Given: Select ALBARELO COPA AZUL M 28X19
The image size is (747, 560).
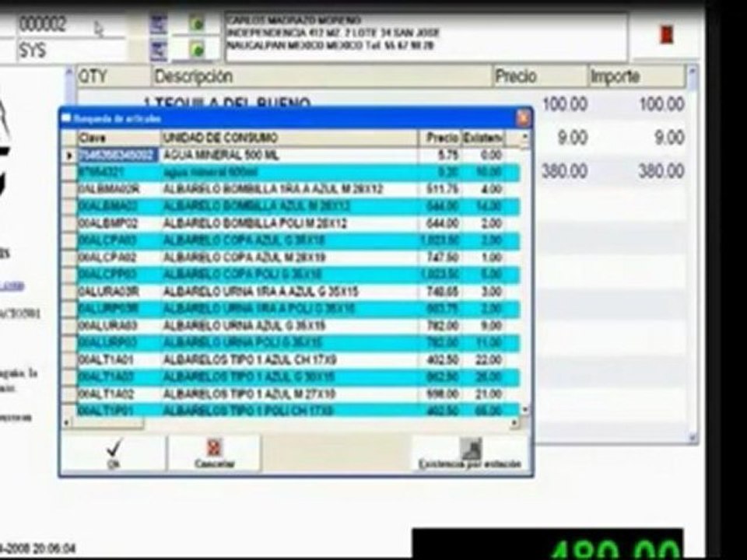Looking at the screenshot, I should tap(298, 257).
